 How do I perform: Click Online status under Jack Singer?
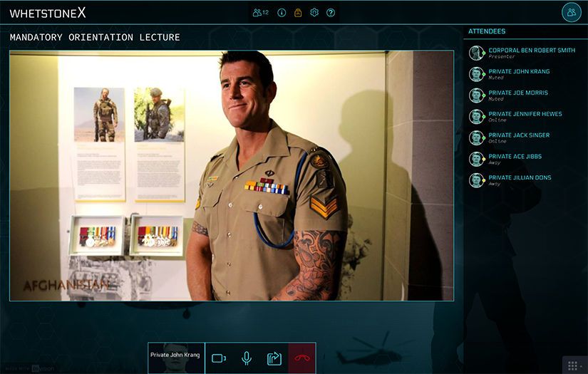click(x=497, y=142)
